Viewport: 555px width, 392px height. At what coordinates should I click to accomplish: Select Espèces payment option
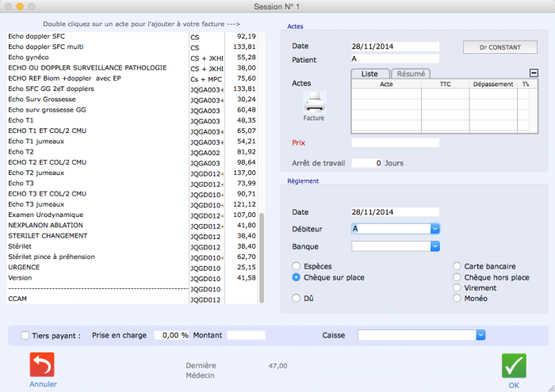(x=297, y=266)
